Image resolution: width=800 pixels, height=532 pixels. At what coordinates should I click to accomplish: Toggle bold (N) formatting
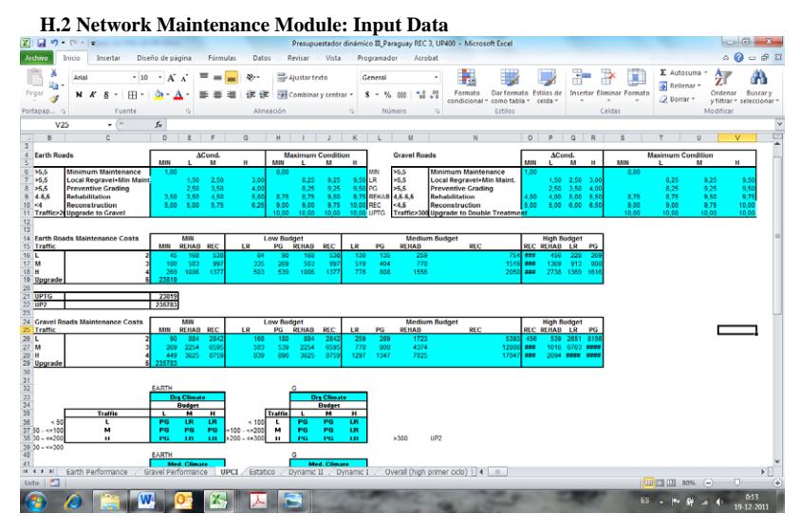(79, 95)
